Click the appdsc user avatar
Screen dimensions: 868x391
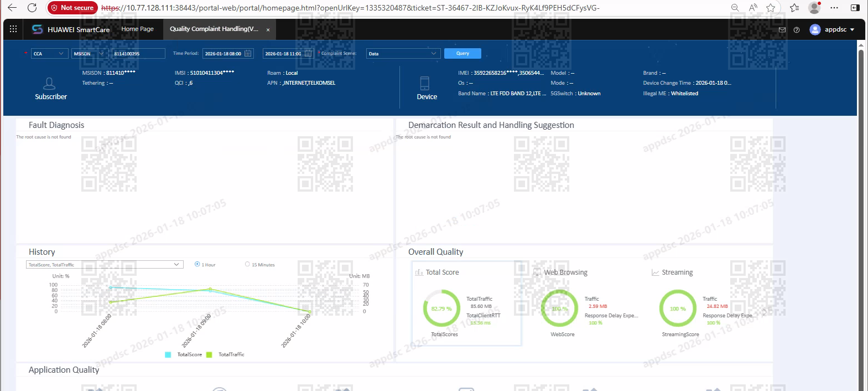click(x=815, y=29)
